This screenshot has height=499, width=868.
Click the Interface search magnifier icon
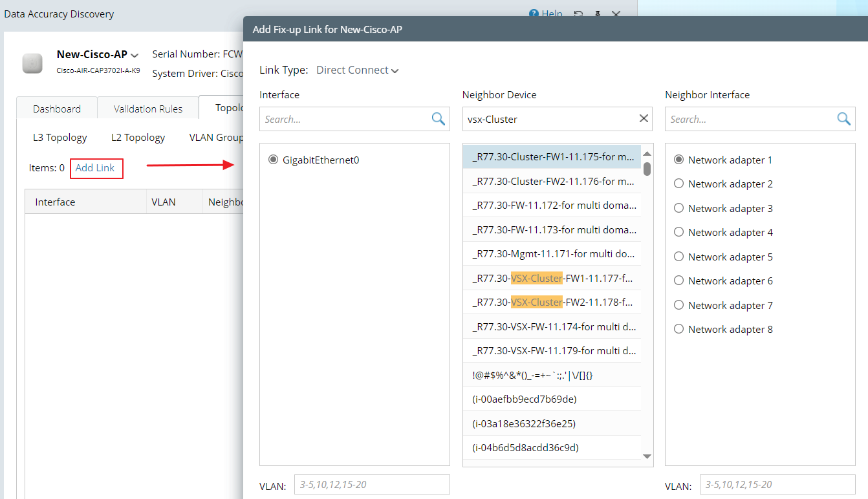pyautogui.click(x=438, y=118)
